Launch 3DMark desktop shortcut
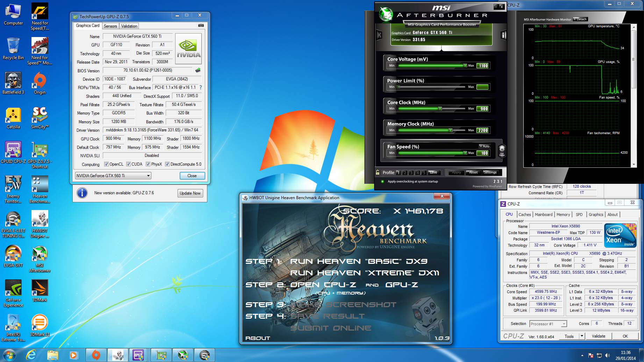 40,291
